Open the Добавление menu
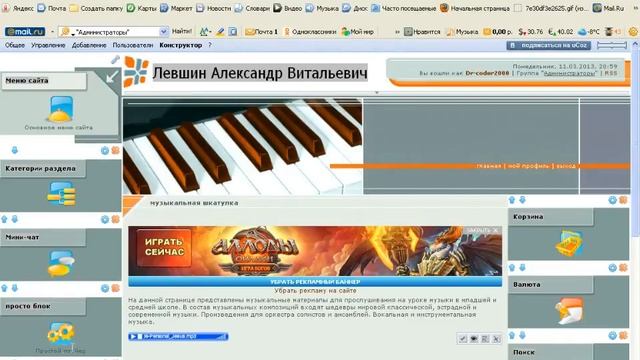 point(89,45)
